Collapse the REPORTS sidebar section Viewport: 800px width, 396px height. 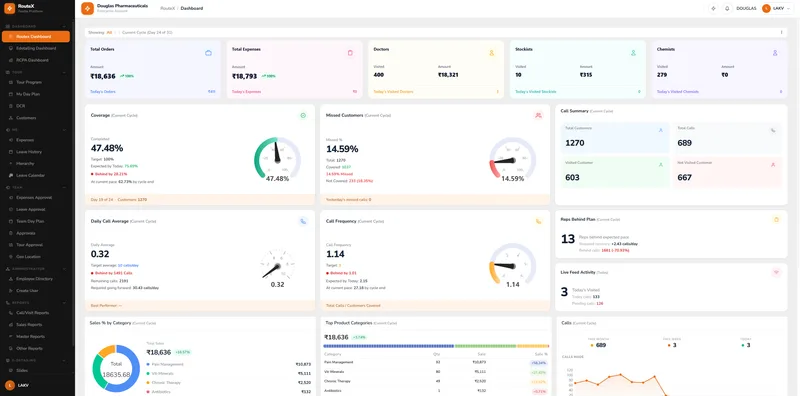[x=64, y=303]
